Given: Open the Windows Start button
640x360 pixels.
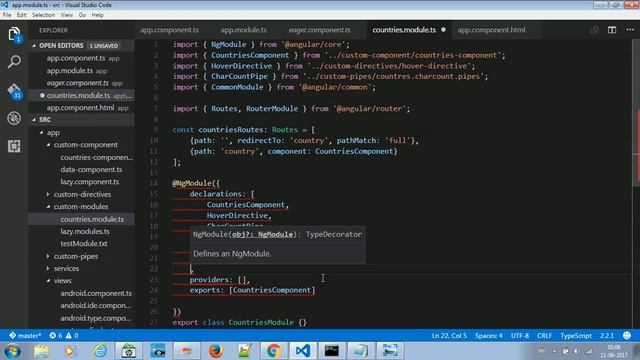Looking at the screenshot, I should [12, 351].
